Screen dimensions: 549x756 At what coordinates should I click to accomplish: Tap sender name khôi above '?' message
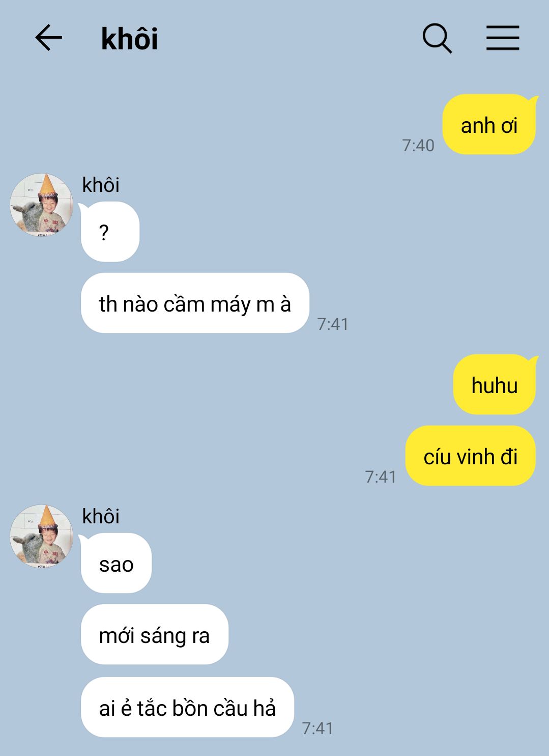click(x=101, y=185)
